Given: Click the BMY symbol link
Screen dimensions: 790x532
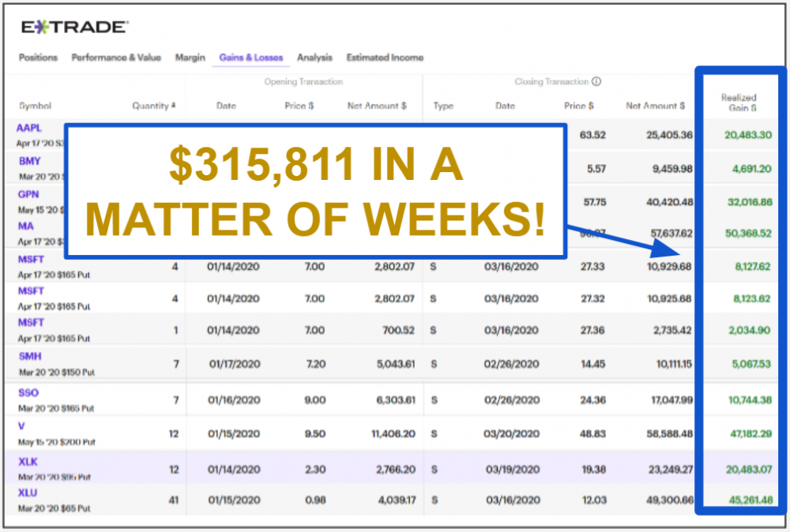Looking at the screenshot, I should pyautogui.click(x=29, y=161).
